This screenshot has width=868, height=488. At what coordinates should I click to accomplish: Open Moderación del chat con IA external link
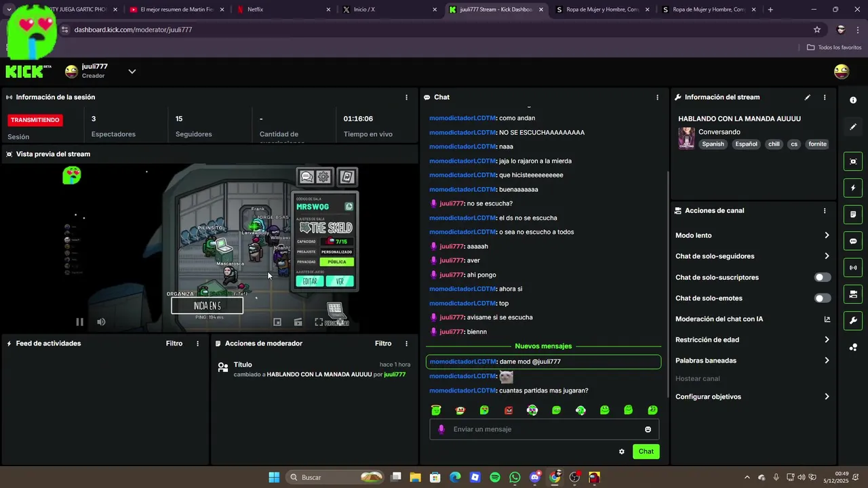[x=827, y=319]
